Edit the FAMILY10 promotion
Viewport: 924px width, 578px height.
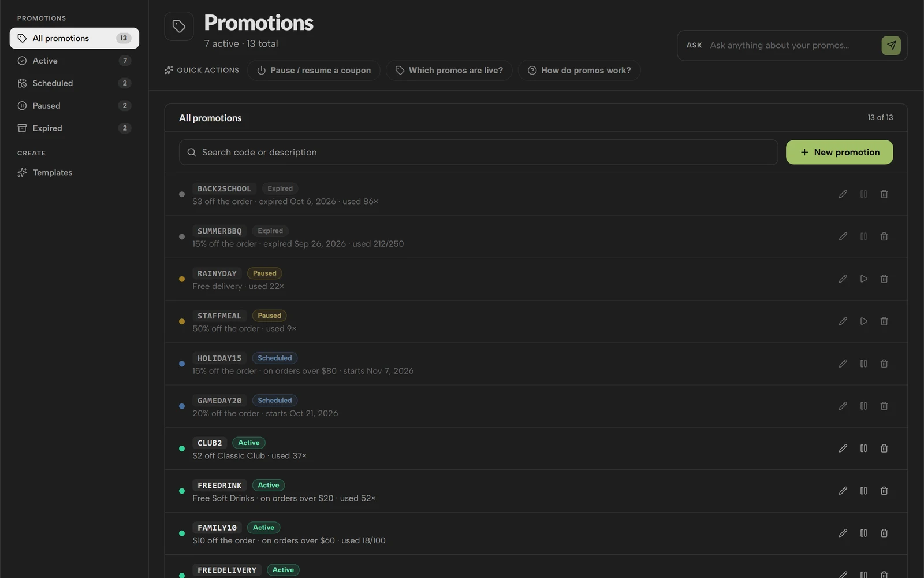pyautogui.click(x=843, y=533)
